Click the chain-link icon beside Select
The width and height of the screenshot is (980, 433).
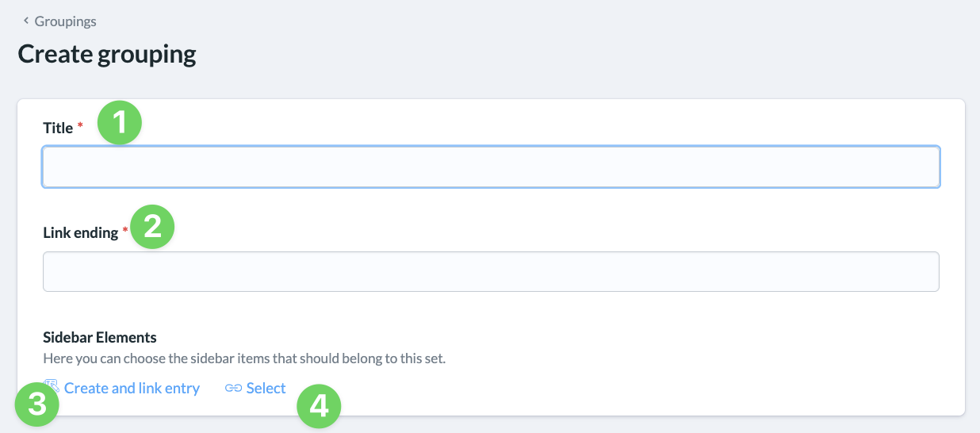pos(233,389)
